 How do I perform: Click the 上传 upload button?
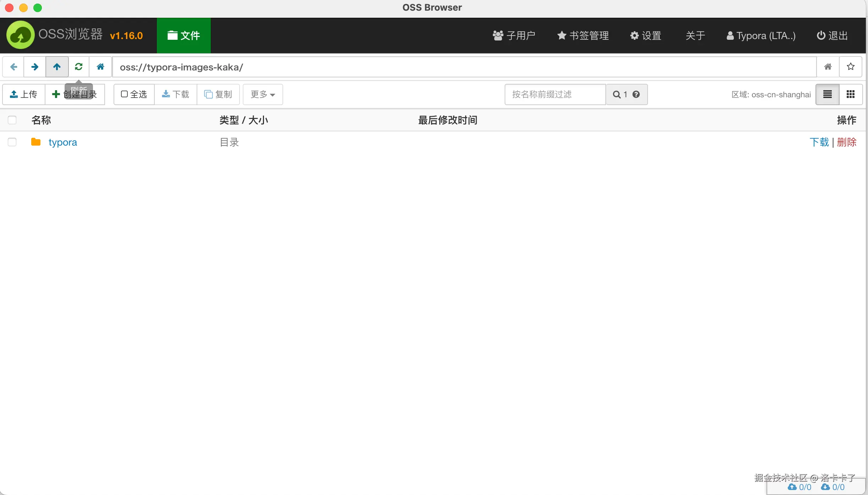24,94
